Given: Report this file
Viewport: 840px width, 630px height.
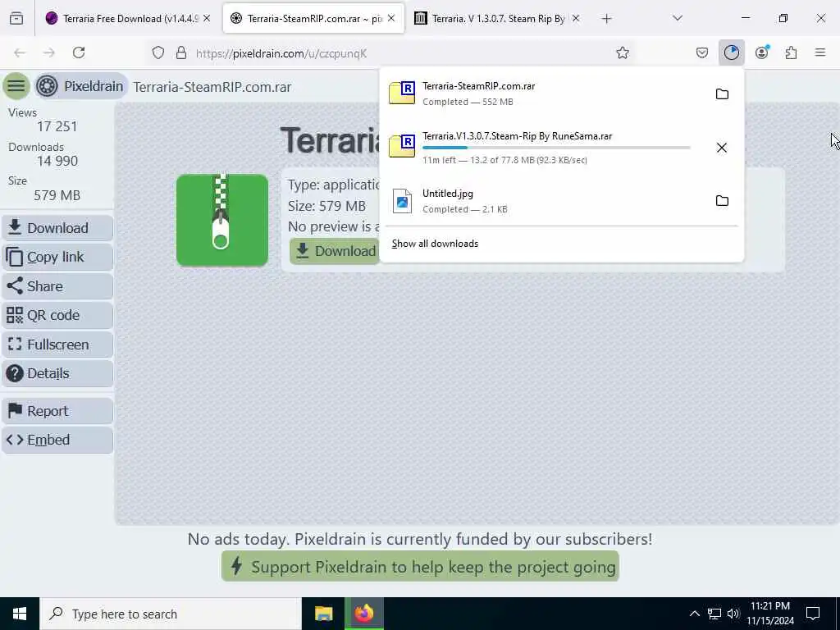Looking at the screenshot, I should (57, 411).
